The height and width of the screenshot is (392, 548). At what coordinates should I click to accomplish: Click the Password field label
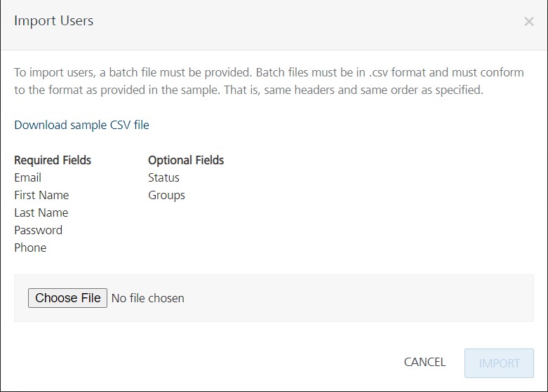[x=38, y=231]
